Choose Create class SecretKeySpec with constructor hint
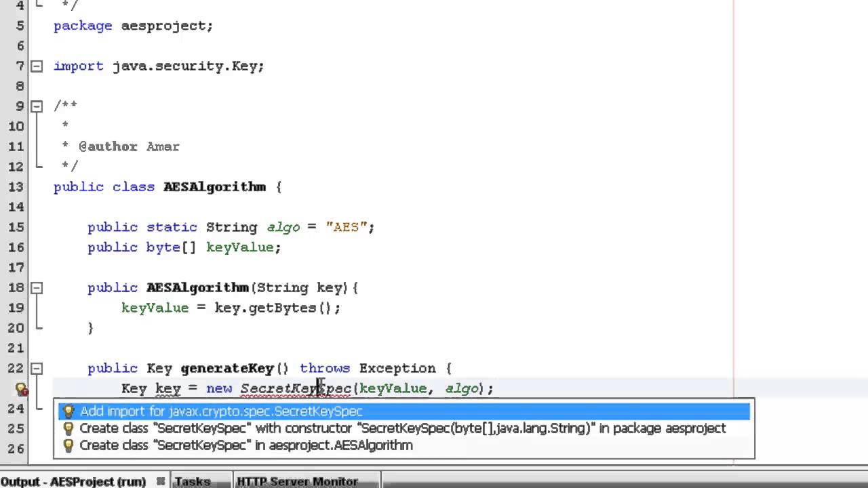868x488 pixels. pos(404,428)
